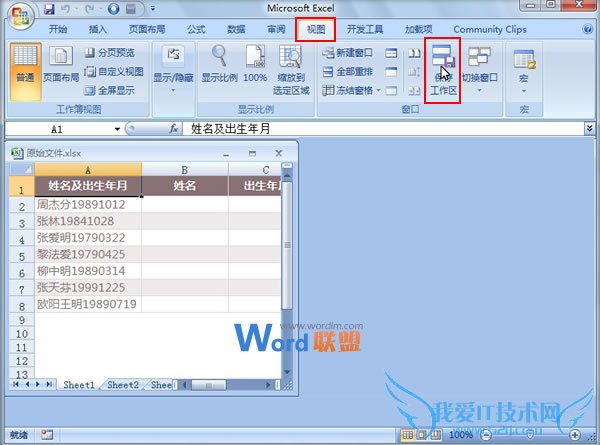Select row 5 header
The height and width of the screenshot is (445, 600).
click(22, 255)
